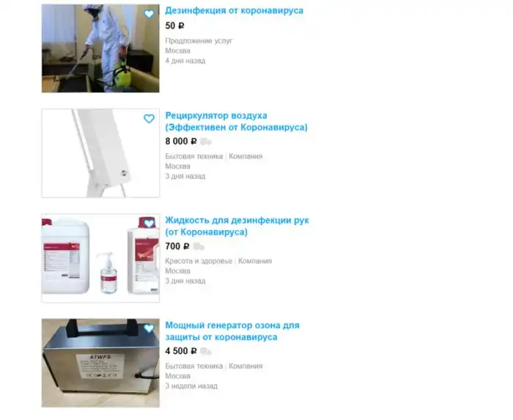Open Дезинфекция от коронавируса listing title
513x420 pixels.
[234, 10]
